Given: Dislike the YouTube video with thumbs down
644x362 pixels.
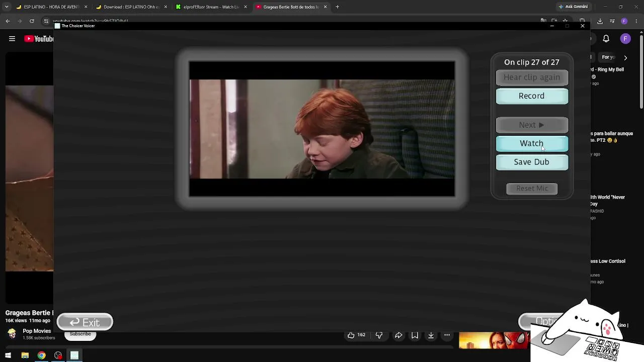Looking at the screenshot, I should tap(379, 335).
